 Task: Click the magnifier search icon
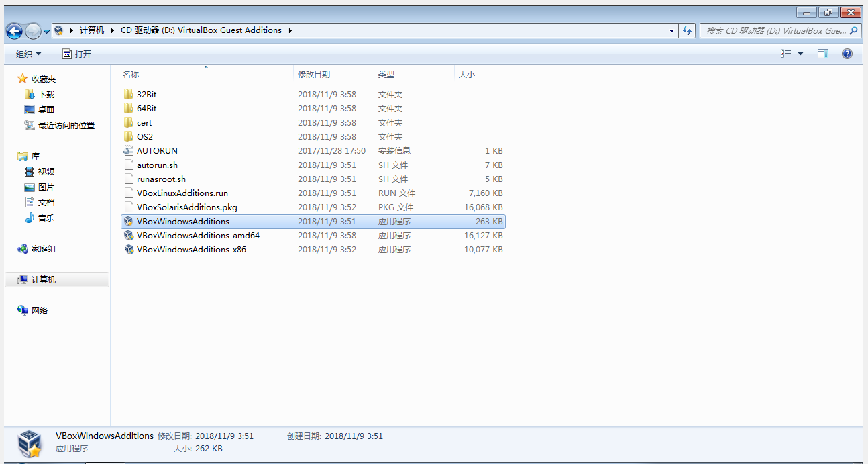tap(854, 31)
